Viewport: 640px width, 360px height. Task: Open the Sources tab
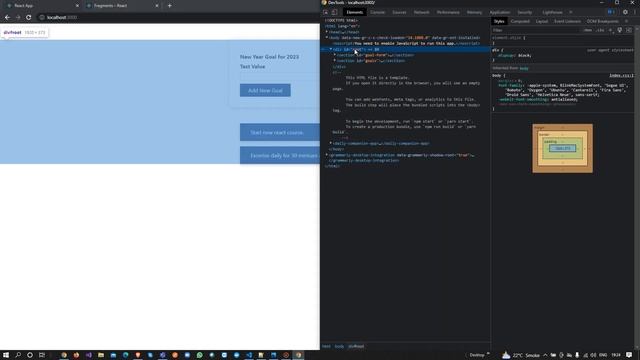point(399,12)
